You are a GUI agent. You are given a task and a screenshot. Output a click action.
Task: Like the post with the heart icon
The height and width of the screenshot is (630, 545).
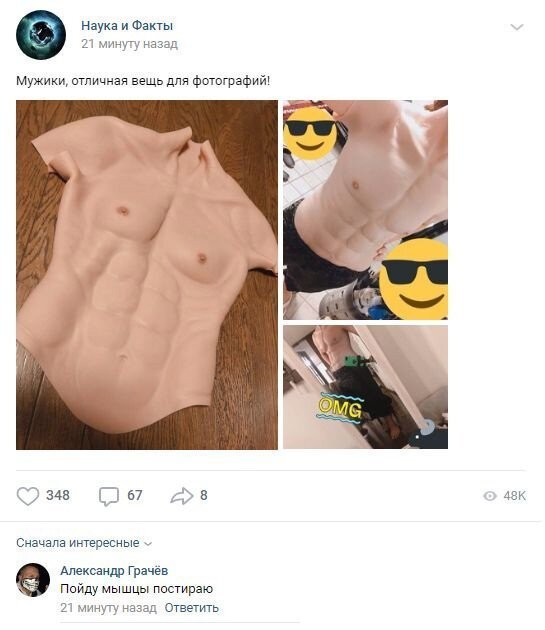(28, 496)
